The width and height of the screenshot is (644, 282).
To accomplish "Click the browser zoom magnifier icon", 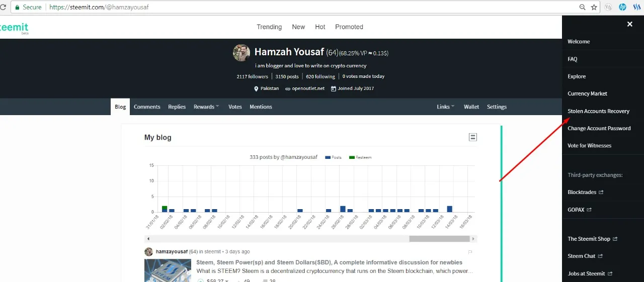I will [x=583, y=8].
